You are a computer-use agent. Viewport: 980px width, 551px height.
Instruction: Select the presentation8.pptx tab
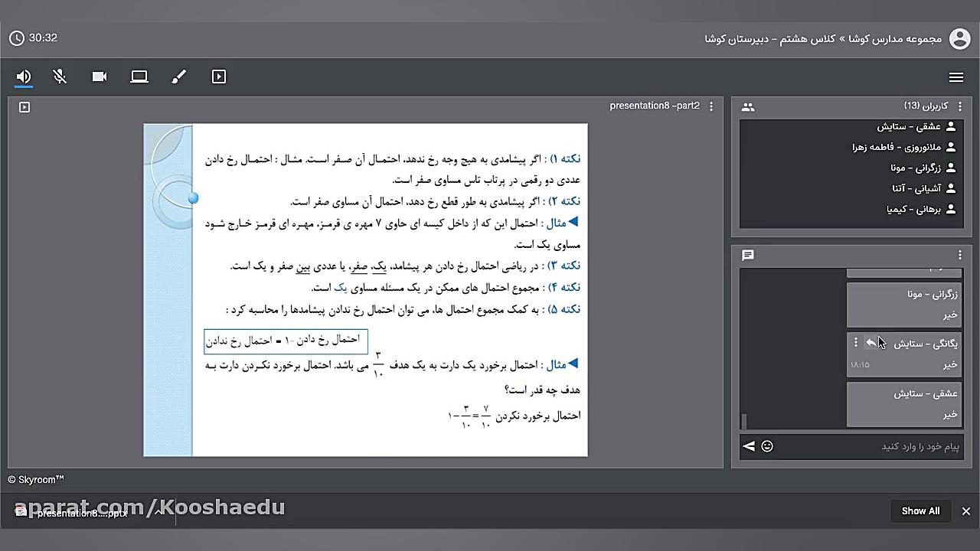coord(82,513)
